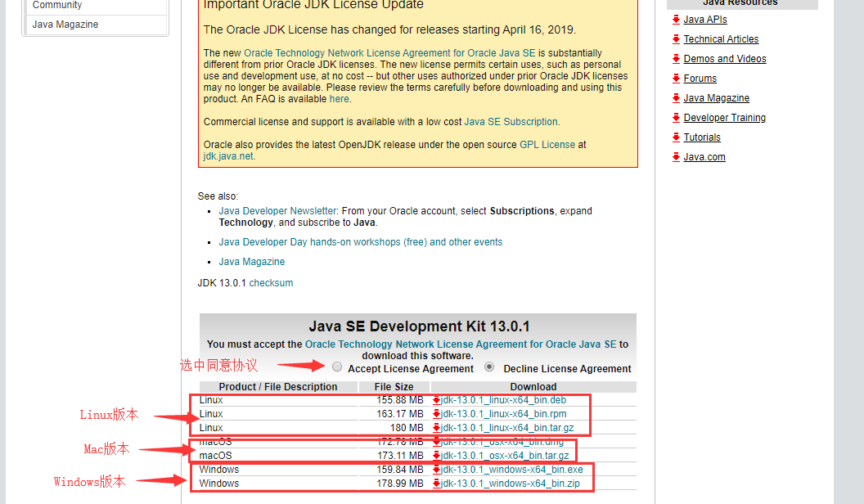This screenshot has width=864, height=504.
Task: Open Java Developer Day hands-on workshops link
Action: click(360, 242)
